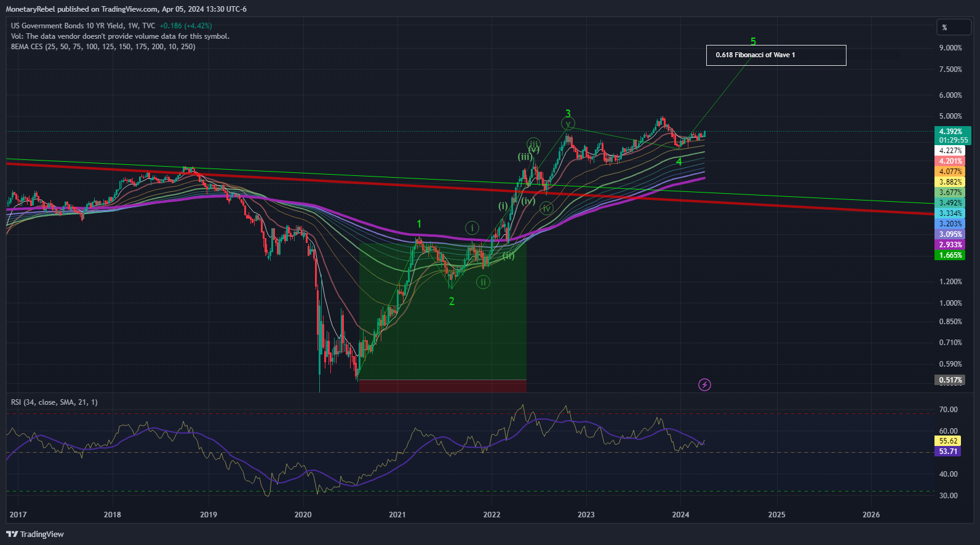Click the 5.000% price axis label
The height and width of the screenshot is (545, 980).
tap(950, 116)
